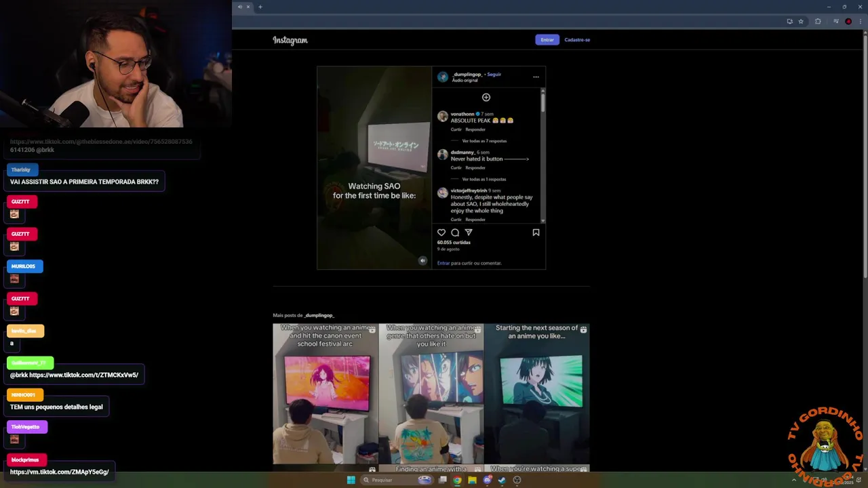
Task: Click the '9 de agosto' post date
Action: pos(448,249)
